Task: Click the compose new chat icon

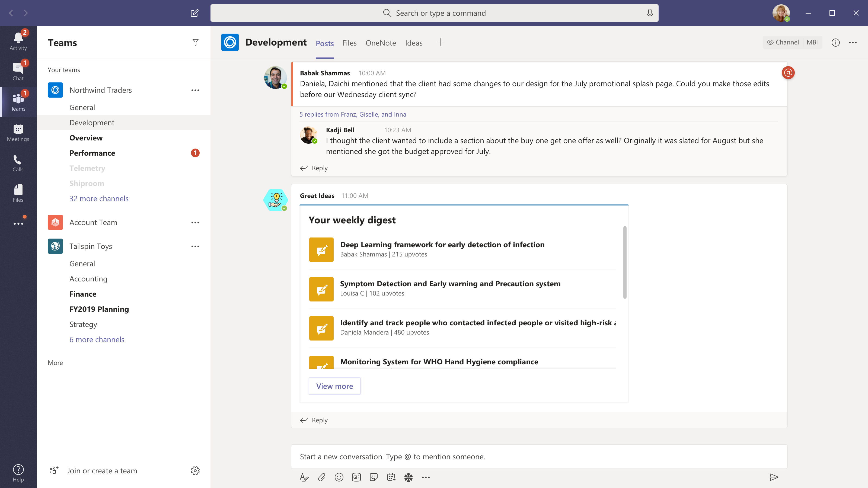Action: pyautogui.click(x=194, y=13)
